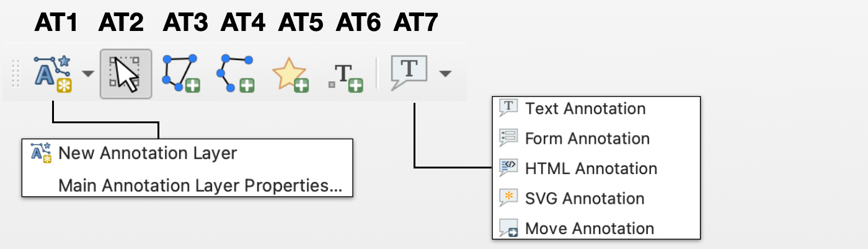Choose SVG Annotation from the list

585,199
